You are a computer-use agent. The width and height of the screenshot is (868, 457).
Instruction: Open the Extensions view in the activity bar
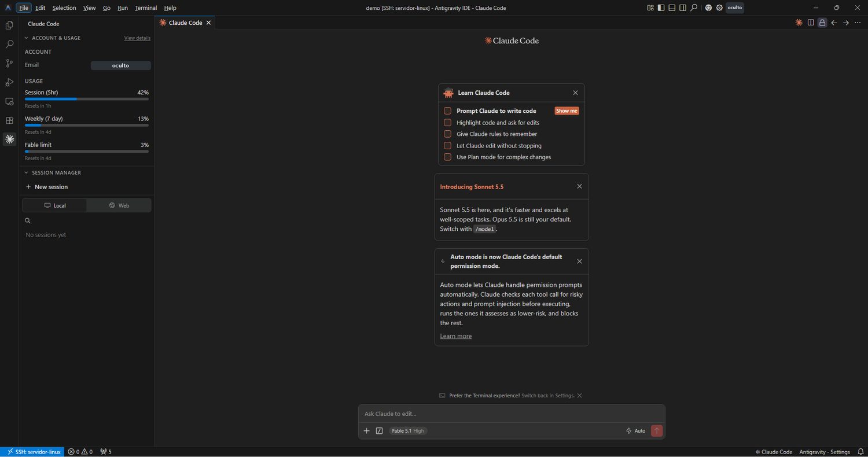[x=9, y=120]
